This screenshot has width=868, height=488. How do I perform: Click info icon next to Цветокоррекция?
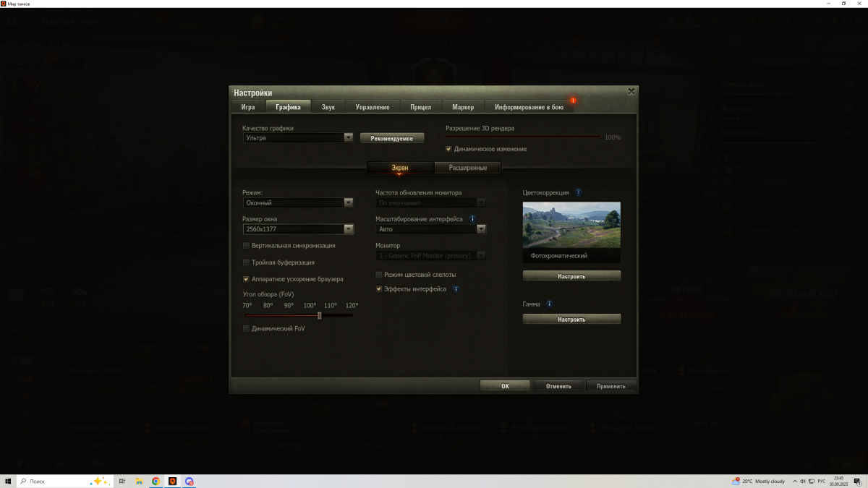click(x=578, y=193)
